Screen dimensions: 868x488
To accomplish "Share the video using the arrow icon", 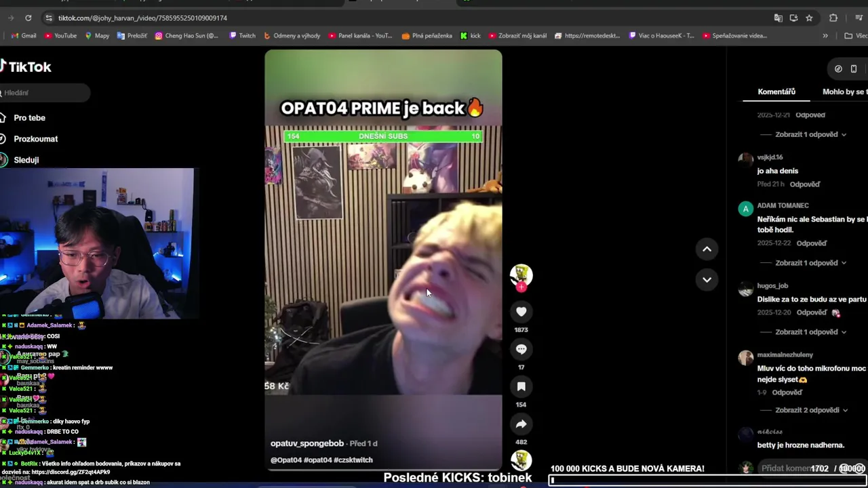I will (521, 424).
